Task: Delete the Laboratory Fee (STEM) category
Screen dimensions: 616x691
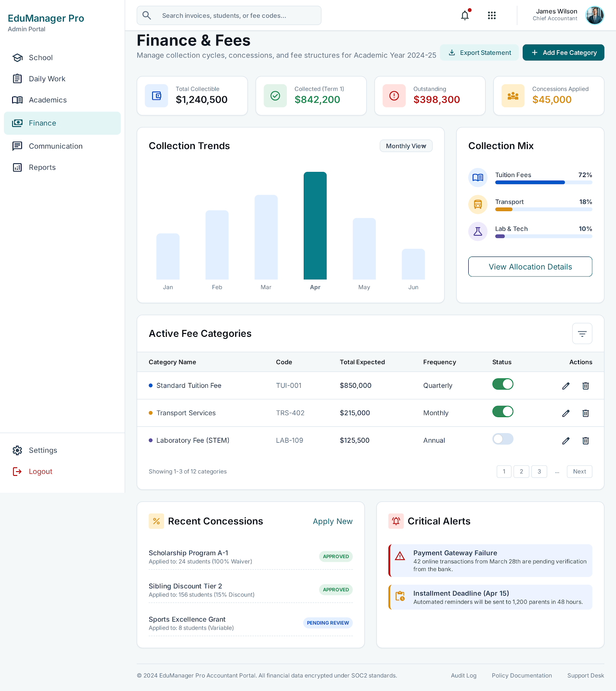Action: [x=585, y=441]
